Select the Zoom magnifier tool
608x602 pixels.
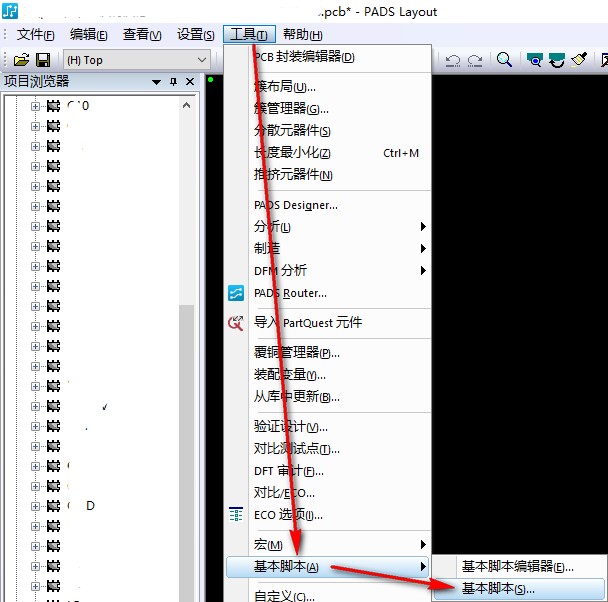(504, 60)
